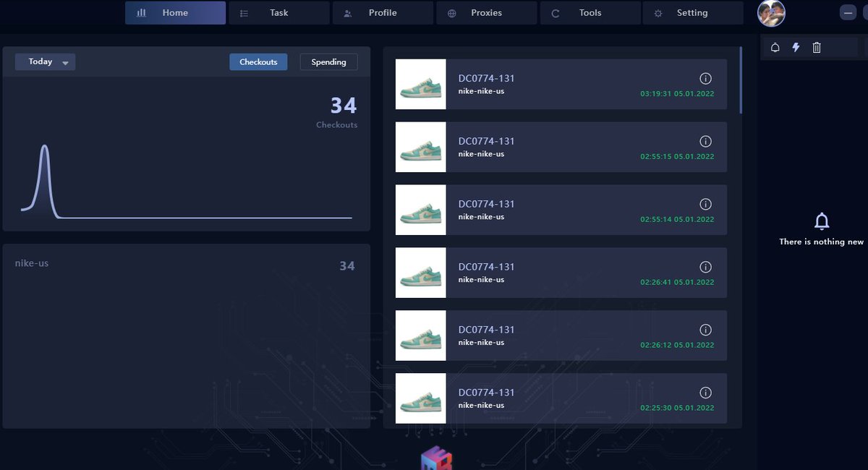Click the timestamp 03:19:31 05.01.2022
Viewport: 868px width, 470px height.
[x=677, y=94]
